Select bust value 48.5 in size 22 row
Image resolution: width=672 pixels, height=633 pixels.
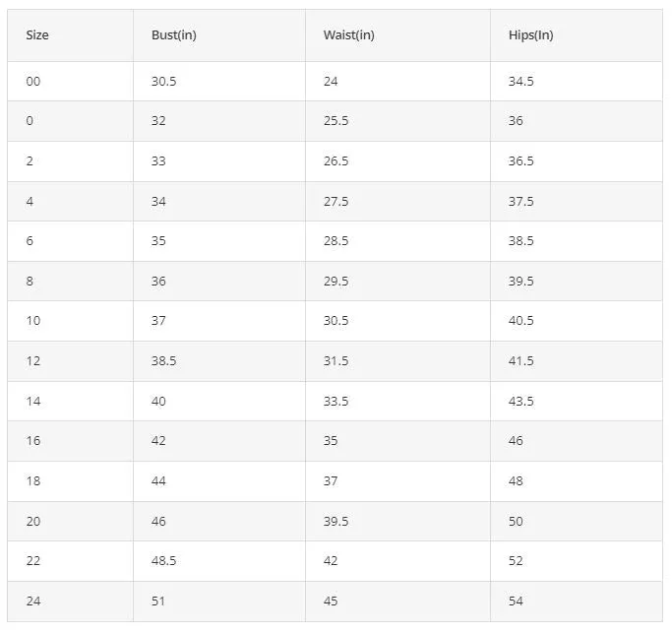pos(163,561)
